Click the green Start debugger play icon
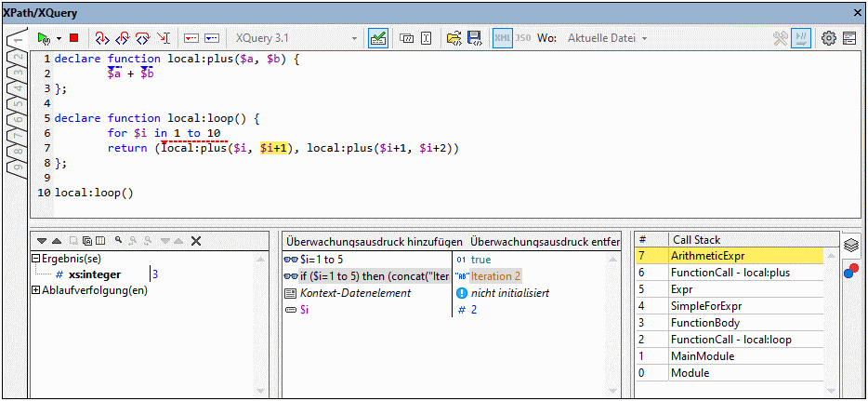 tap(43, 38)
